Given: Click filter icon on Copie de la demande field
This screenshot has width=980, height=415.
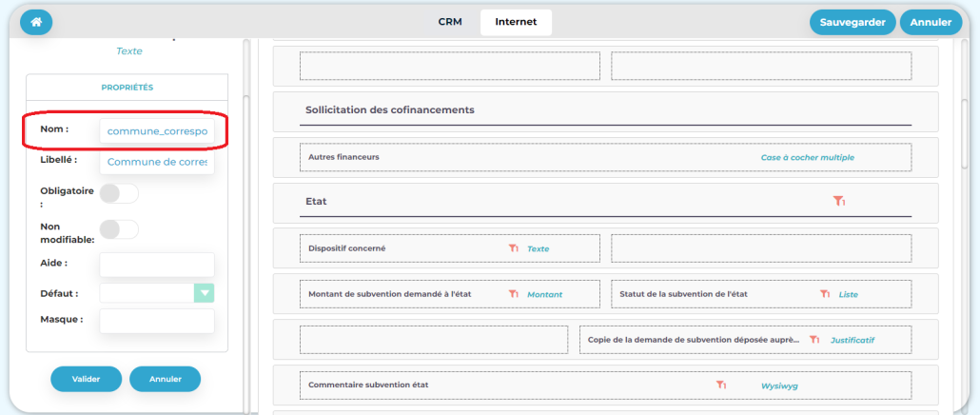Looking at the screenshot, I should coord(815,340).
